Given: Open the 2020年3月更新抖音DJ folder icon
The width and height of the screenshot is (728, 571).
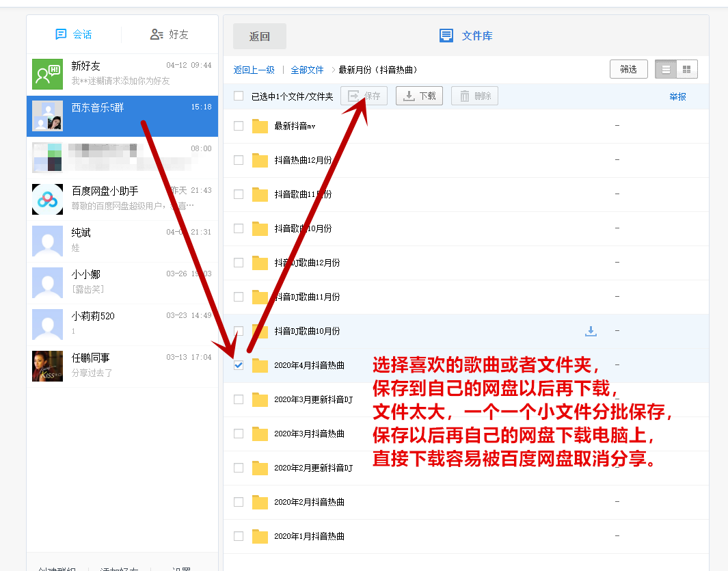Looking at the screenshot, I should (x=260, y=399).
